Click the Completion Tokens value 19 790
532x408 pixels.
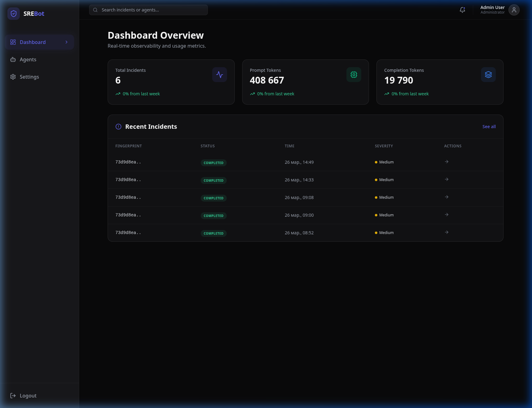point(399,80)
